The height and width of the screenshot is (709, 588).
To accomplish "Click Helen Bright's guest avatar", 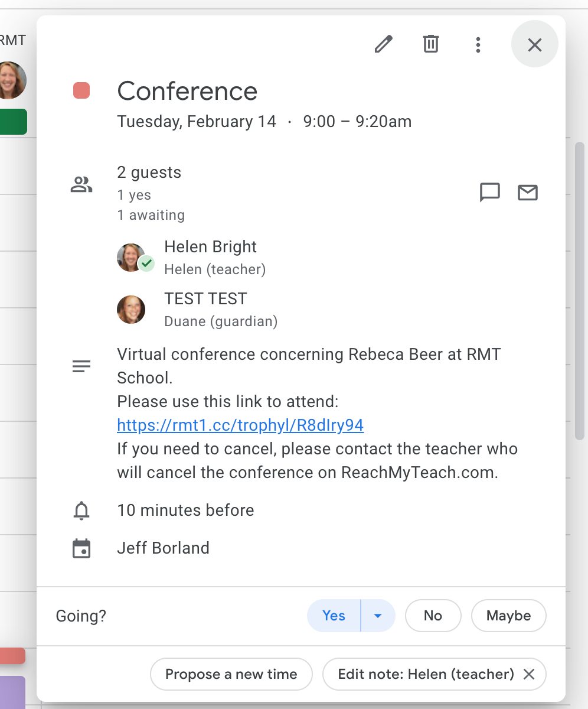I will coord(132,258).
